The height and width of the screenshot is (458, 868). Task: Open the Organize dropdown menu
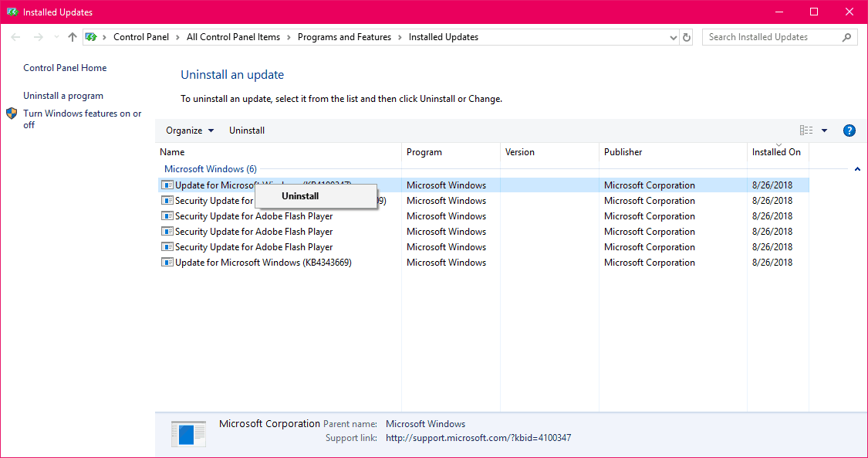[190, 131]
